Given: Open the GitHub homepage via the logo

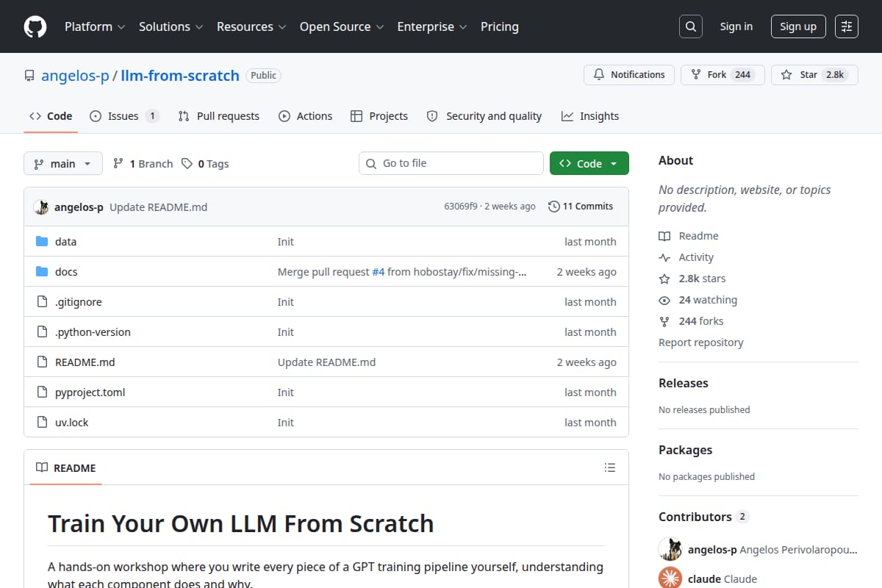Looking at the screenshot, I should click(x=35, y=26).
